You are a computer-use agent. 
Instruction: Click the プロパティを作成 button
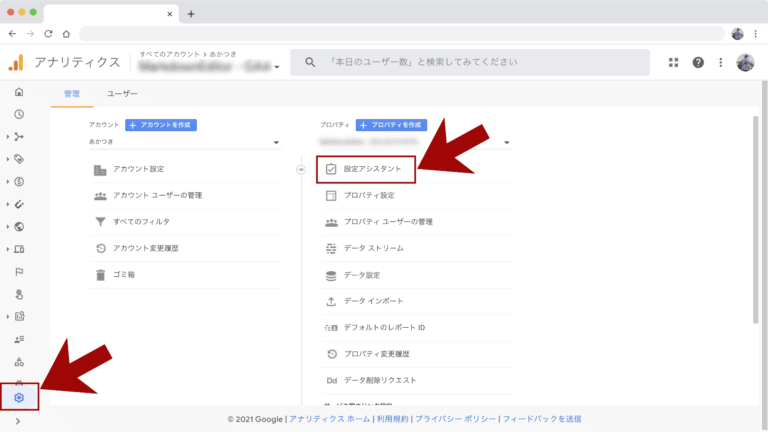pyautogui.click(x=390, y=125)
